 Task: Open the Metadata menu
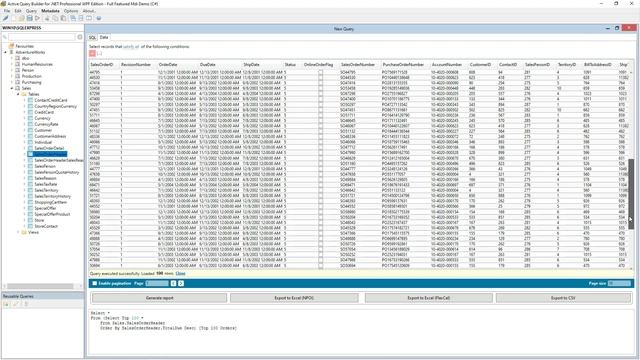51,11
